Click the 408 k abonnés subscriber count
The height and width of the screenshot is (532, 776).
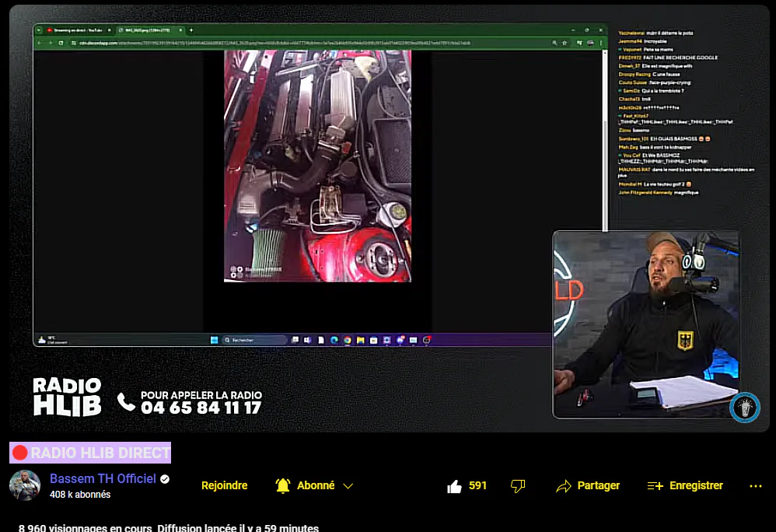80,495
